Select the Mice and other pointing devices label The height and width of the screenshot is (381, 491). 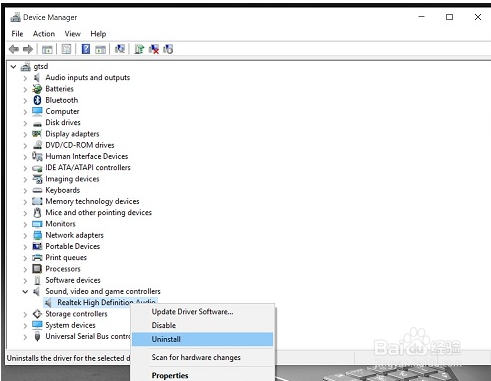click(x=99, y=212)
